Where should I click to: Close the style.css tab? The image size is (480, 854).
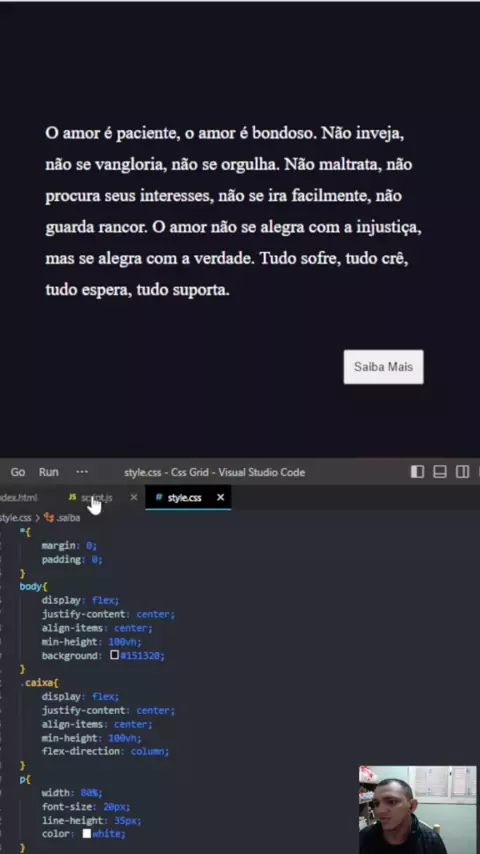click(x=221, y=497)
